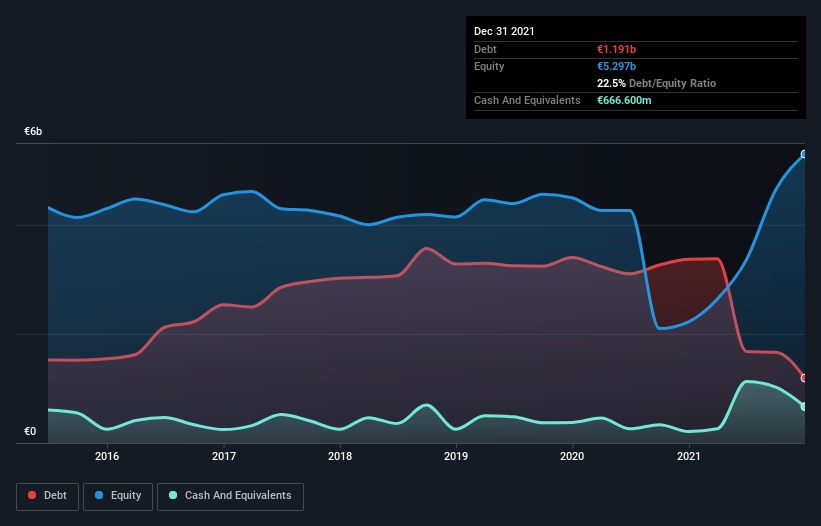Viewport: 821px width, 526px height.
Task: Click Cash And Equivalents label in tooltip
Action: 527,100
